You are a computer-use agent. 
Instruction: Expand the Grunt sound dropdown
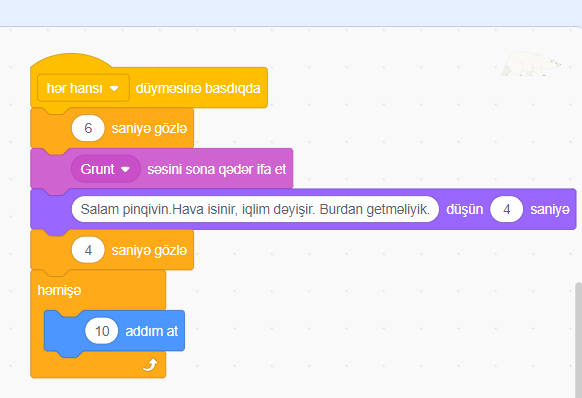click(x=105, y=169)
